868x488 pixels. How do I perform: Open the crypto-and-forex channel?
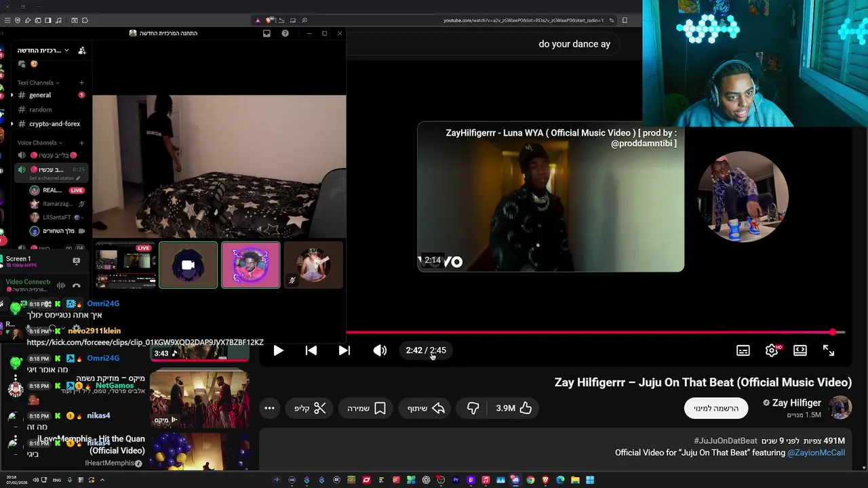pyautogui.click(x=54, y=124)
